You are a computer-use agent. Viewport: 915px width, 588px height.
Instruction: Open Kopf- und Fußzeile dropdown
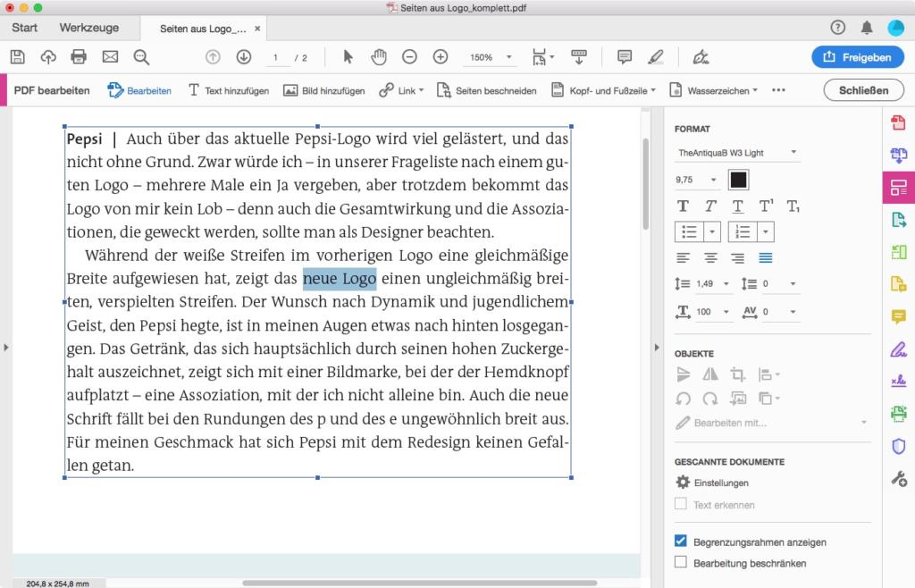coord(603,90)
